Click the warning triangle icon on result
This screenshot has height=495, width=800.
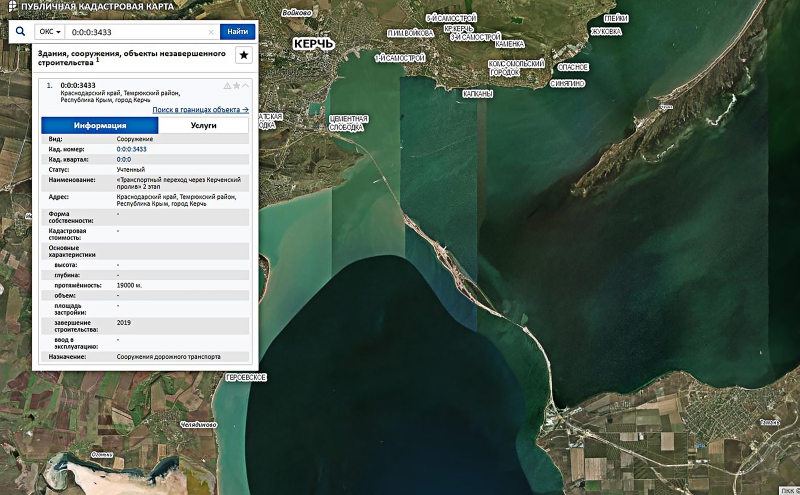tap(226, 86)
